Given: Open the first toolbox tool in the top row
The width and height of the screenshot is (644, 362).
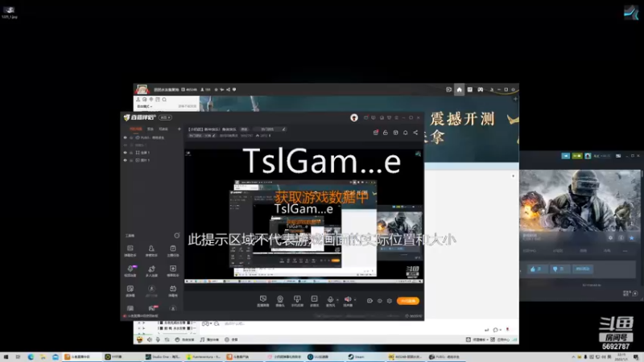Looking at the screenshot, I should pos(130,251).
